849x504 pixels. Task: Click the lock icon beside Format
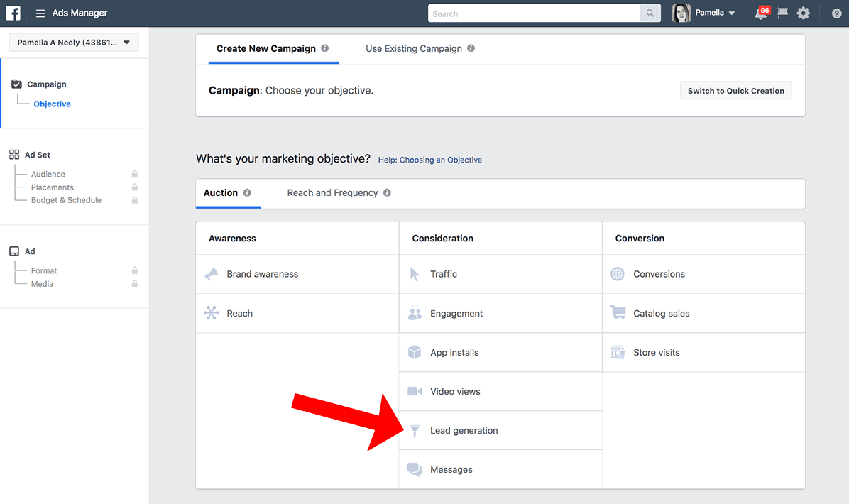coord(135,270)
